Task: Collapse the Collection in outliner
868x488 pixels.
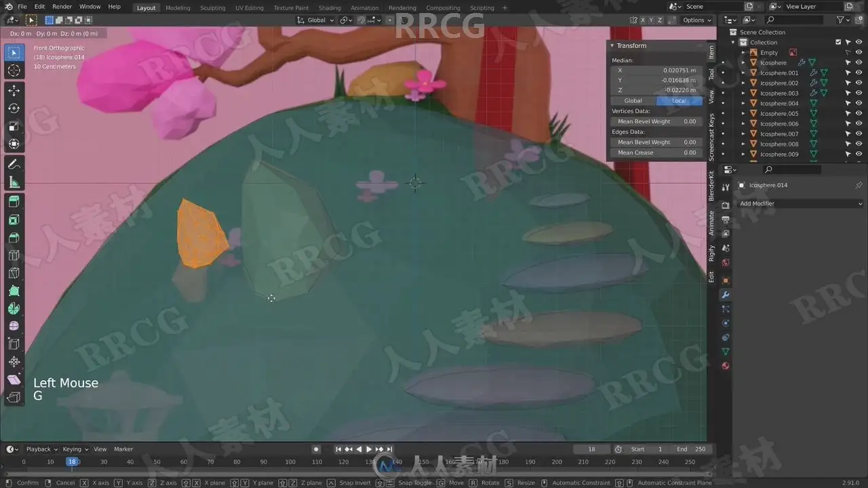Action: pyautogui.click(x=733, y=42)
